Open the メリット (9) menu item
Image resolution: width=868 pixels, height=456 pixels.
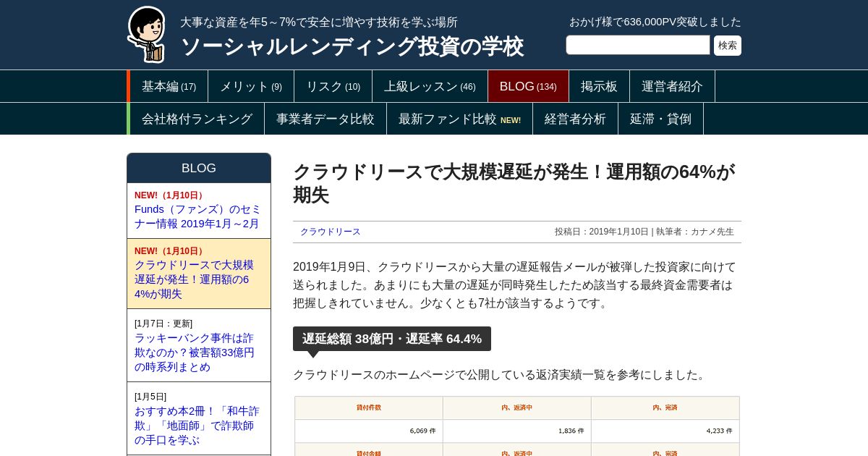[x=251, y=86]
